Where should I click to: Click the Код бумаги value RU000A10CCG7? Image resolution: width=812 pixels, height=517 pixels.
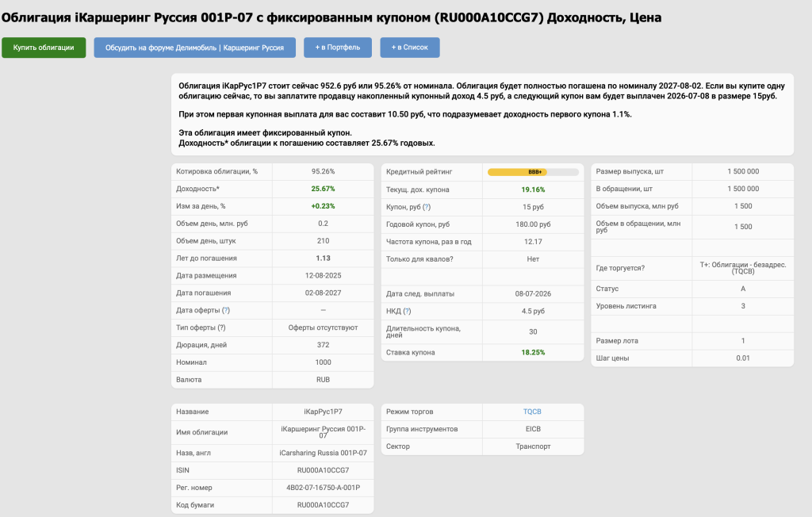click(324, 505)
